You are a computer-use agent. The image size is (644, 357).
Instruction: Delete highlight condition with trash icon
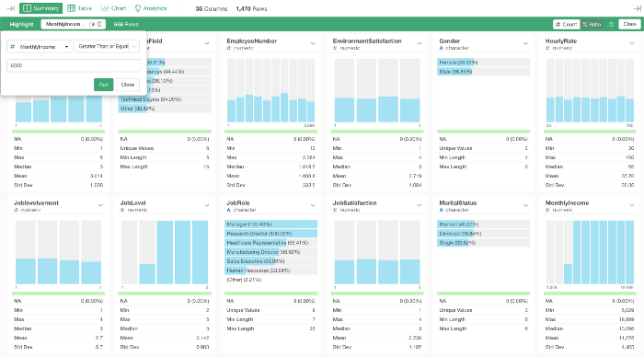pyautogui.click(x=99, y=24)
